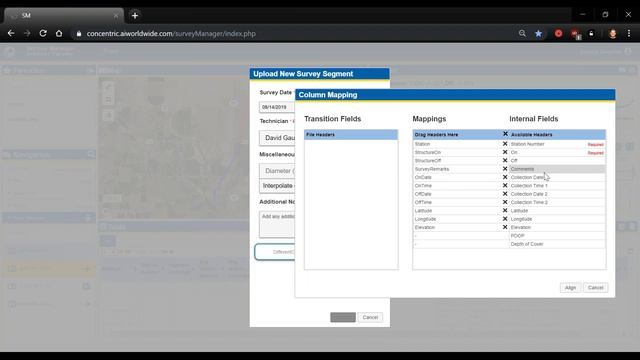Screen dimensions: 640x360
Task: Select the 'OnDate' mapped header
Action: click(423, 178)
